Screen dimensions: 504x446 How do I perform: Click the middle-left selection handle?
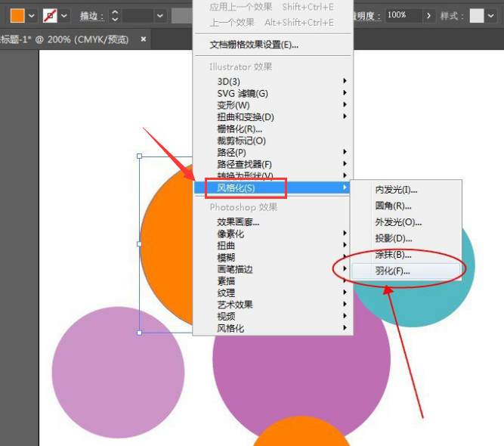tap(140, 244)
